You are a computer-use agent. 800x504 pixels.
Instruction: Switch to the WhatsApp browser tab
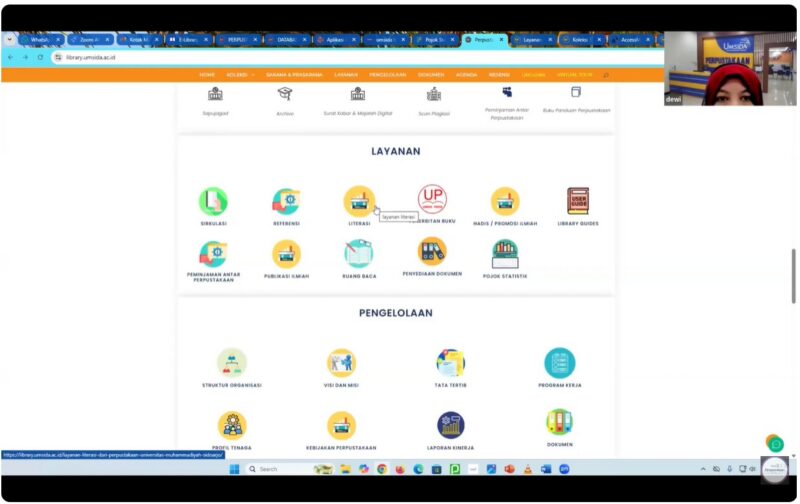(x=38, y=40)
